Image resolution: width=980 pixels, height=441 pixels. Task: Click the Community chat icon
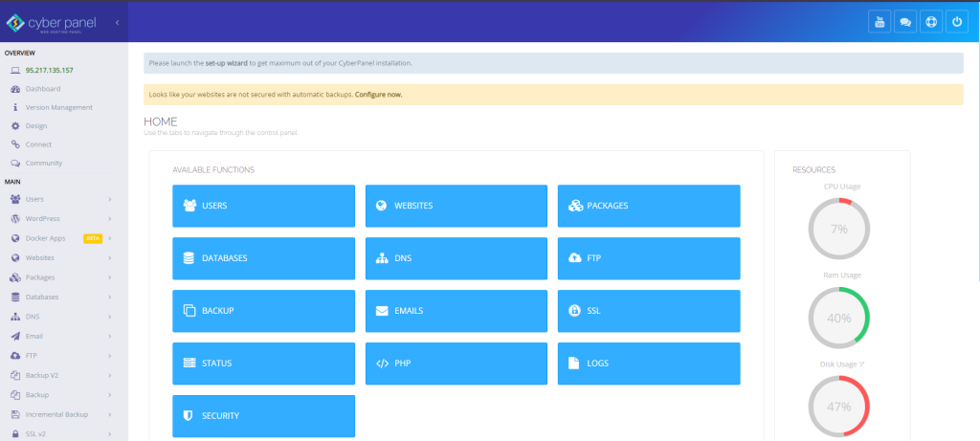point(15,163)
